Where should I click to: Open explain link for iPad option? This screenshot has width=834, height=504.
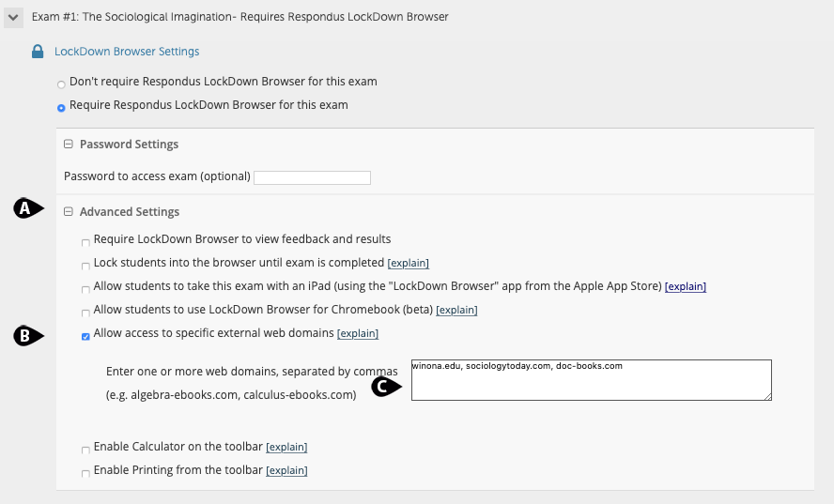[686, 286]
